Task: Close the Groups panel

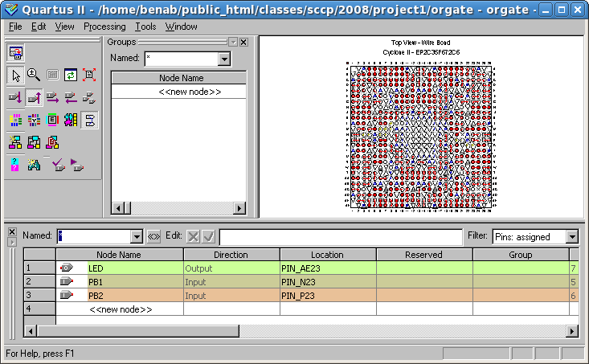Action: (x=243, y=42)
